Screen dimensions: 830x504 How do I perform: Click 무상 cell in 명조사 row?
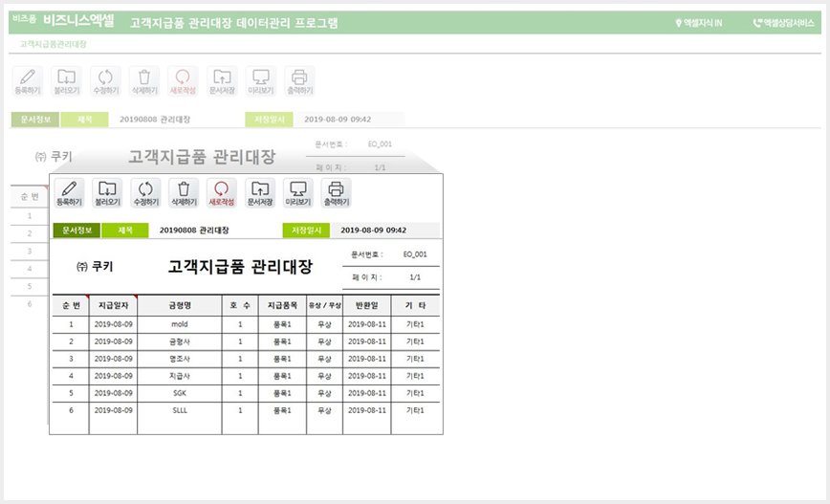click(325, 359)
